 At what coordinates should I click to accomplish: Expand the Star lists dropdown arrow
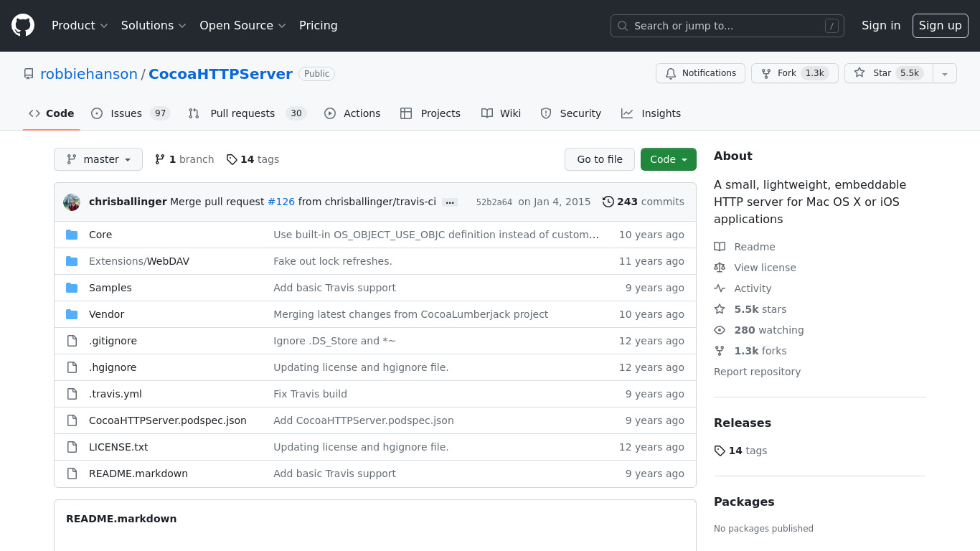pyautogui.click(x=945, y=73)
